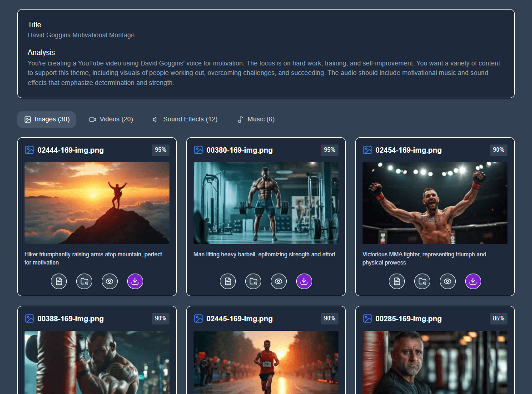532x394 pixels.
Task: Find similar files for 02454-169-img.png
Action: (422, 281)
